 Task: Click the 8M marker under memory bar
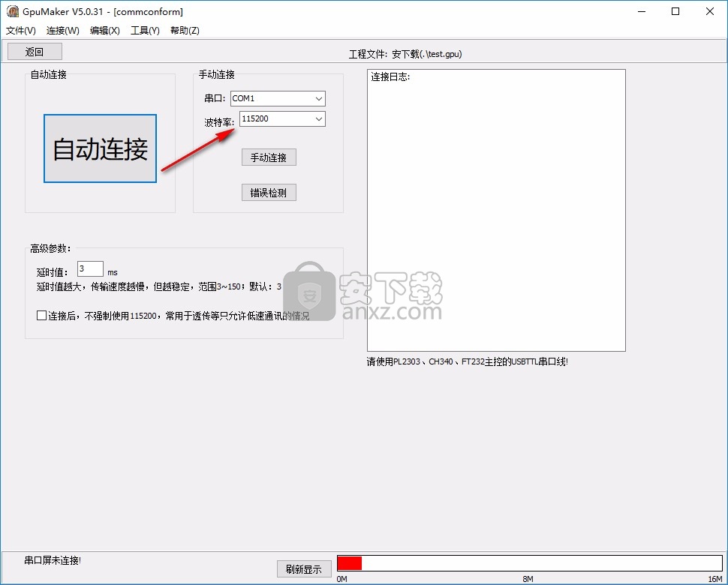[528, 579]
